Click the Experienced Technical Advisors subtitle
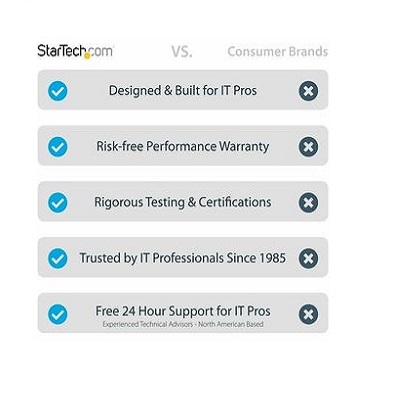The image size is (400, 400). pyautogui.click(x=183, y=324)
